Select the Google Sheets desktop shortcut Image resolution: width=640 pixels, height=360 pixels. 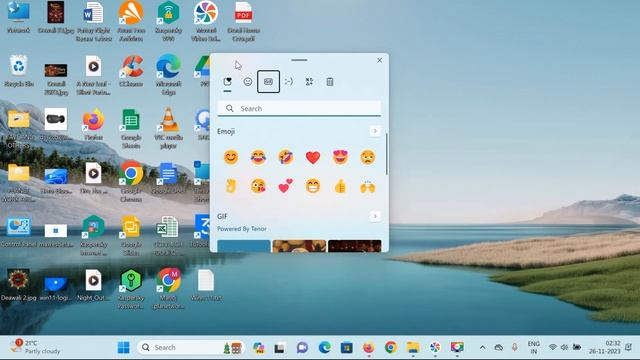[131, 129]
